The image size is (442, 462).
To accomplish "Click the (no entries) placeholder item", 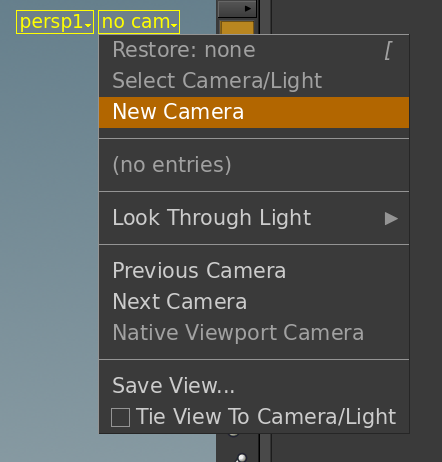I will [x=172, y=165].
